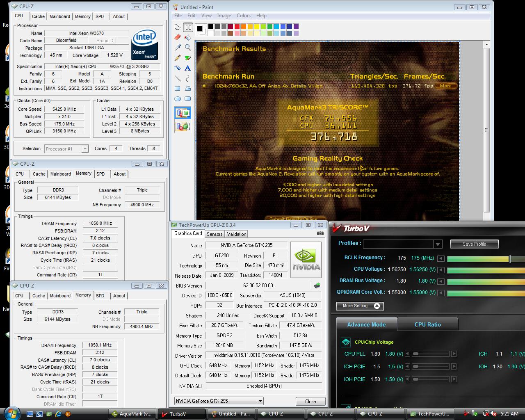Click the BCLK Frequency slider handle
525x420 pixels.
coord(510,259)
